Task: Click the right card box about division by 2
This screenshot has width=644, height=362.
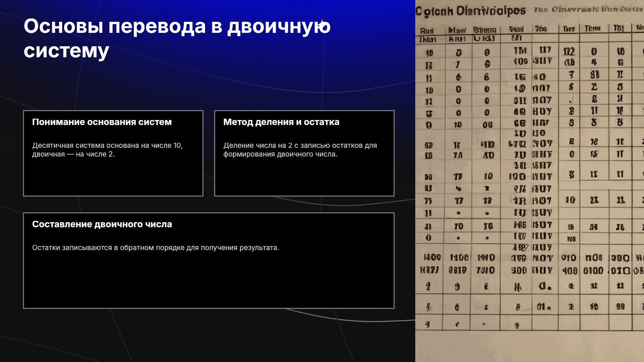Action: point(304,153)
